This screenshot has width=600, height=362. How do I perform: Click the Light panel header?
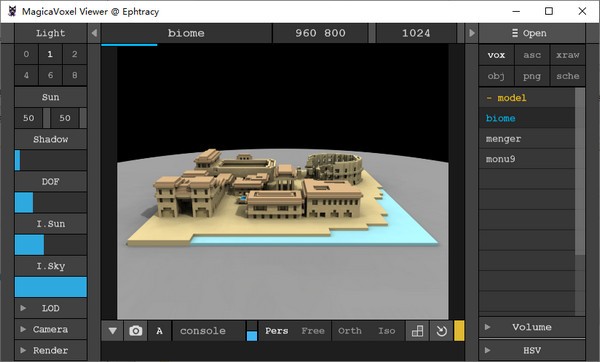tap(51, 33)
